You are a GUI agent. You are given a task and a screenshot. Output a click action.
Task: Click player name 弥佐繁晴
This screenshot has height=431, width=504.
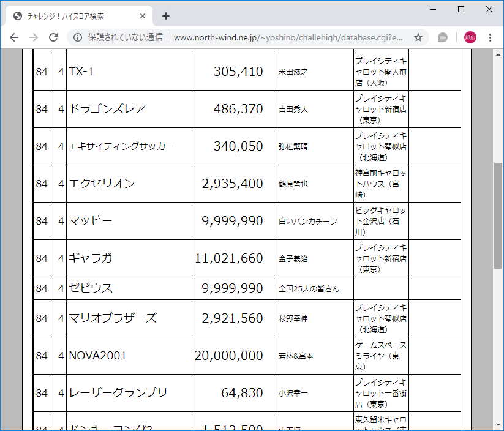pos(293,146)
